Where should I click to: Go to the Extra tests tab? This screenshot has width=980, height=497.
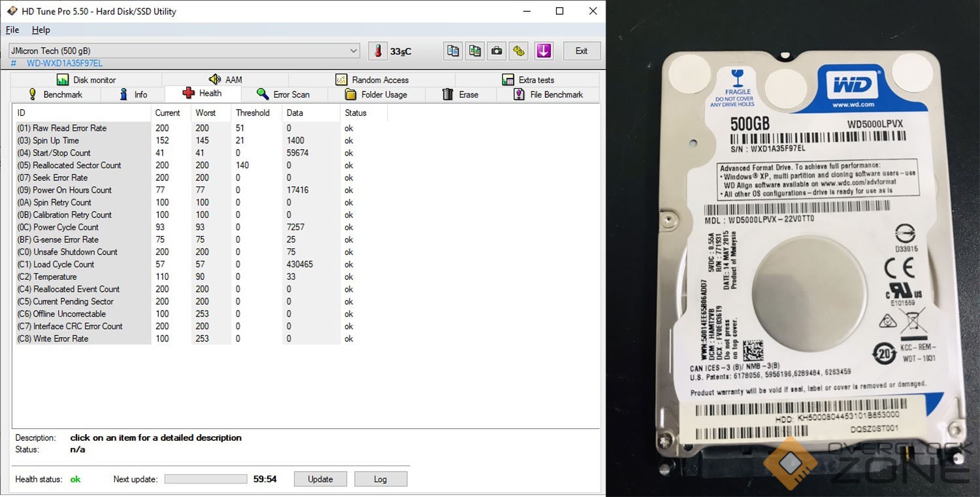tap(528, 80)
